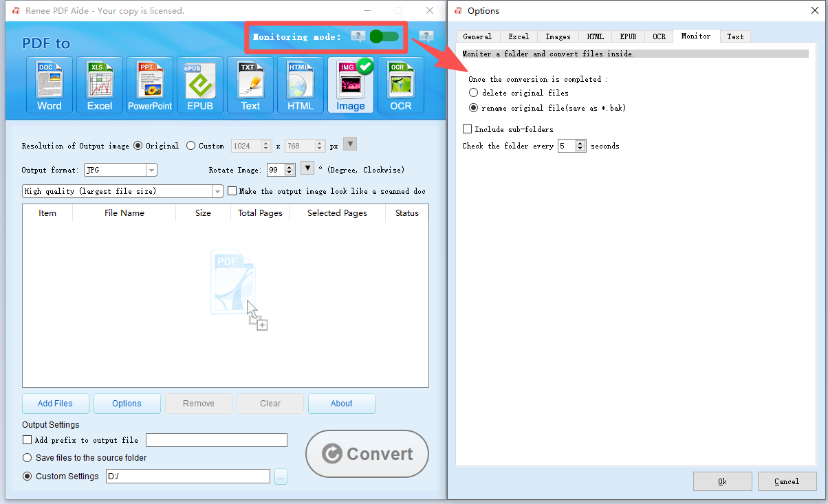Switch to the Excel options tab
The image size is (828, 504).
click(518, 36)
